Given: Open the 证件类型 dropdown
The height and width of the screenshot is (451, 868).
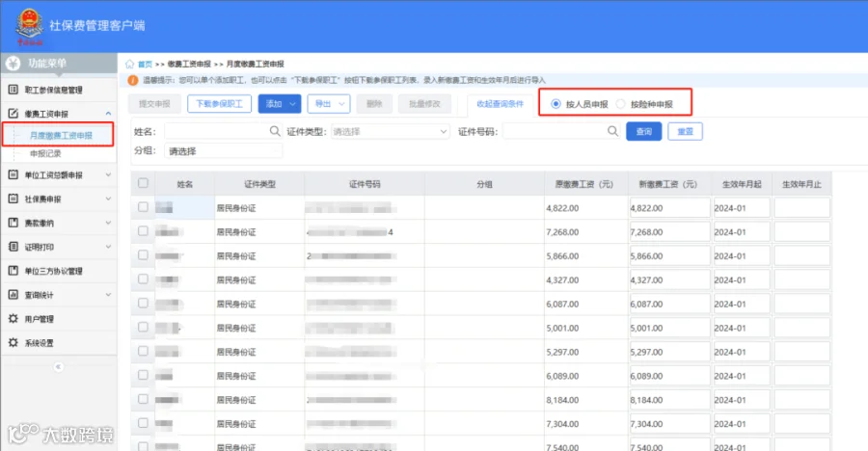Looking at the screenshot, I should pos(390,132).
